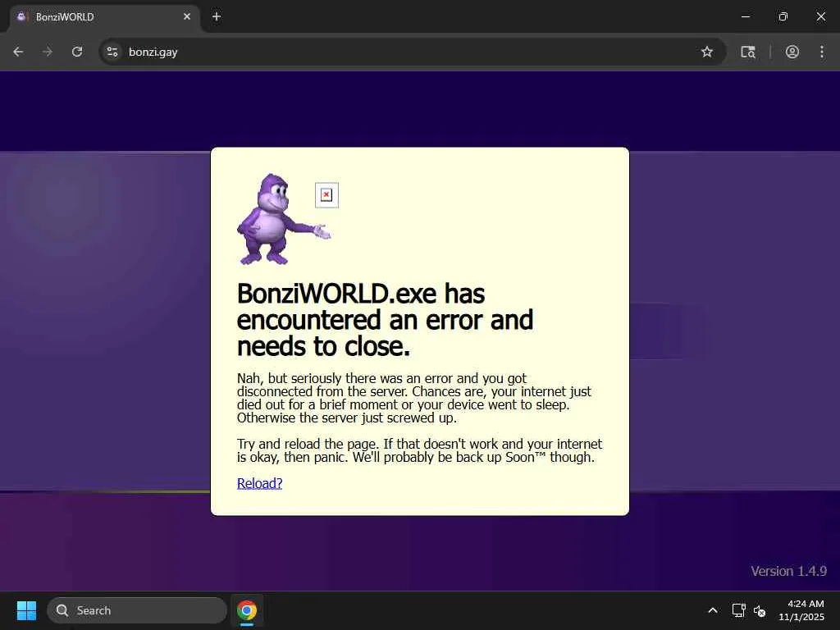
Task: Click the broken image icon beside Bonzi
Action: [326, 195]
